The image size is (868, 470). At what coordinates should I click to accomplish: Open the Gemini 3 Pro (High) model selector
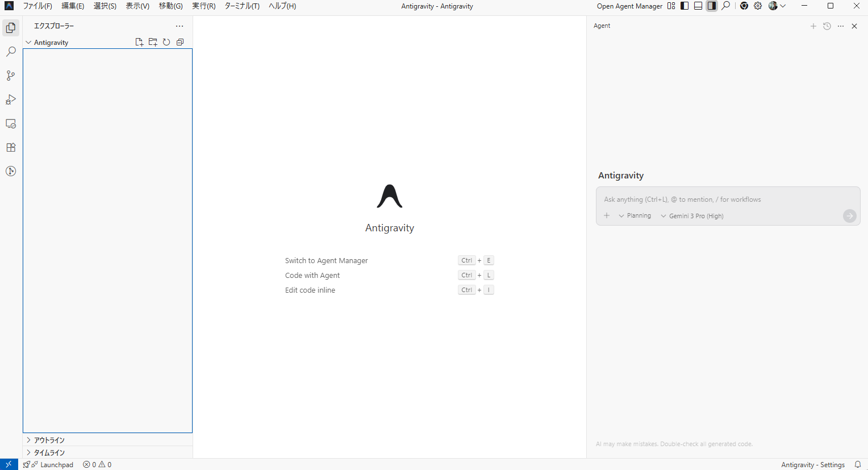point(692,216)
